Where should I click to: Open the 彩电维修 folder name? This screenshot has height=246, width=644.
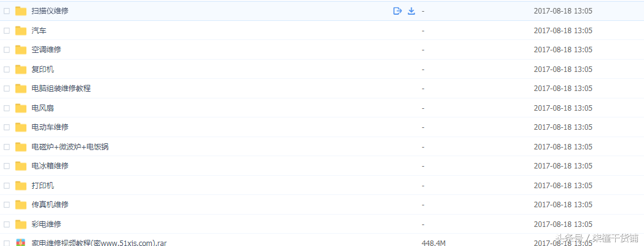(x=47, y=224)
